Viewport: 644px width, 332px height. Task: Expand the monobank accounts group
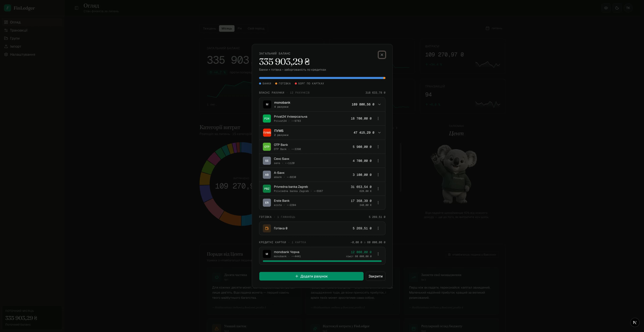pyautogui.click(x=379, y=105)
